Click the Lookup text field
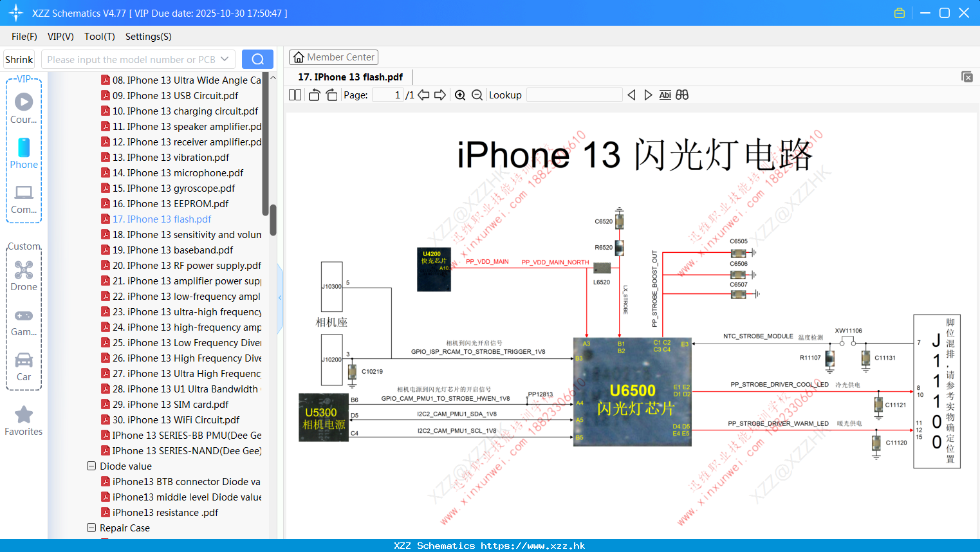 (575, 95)
